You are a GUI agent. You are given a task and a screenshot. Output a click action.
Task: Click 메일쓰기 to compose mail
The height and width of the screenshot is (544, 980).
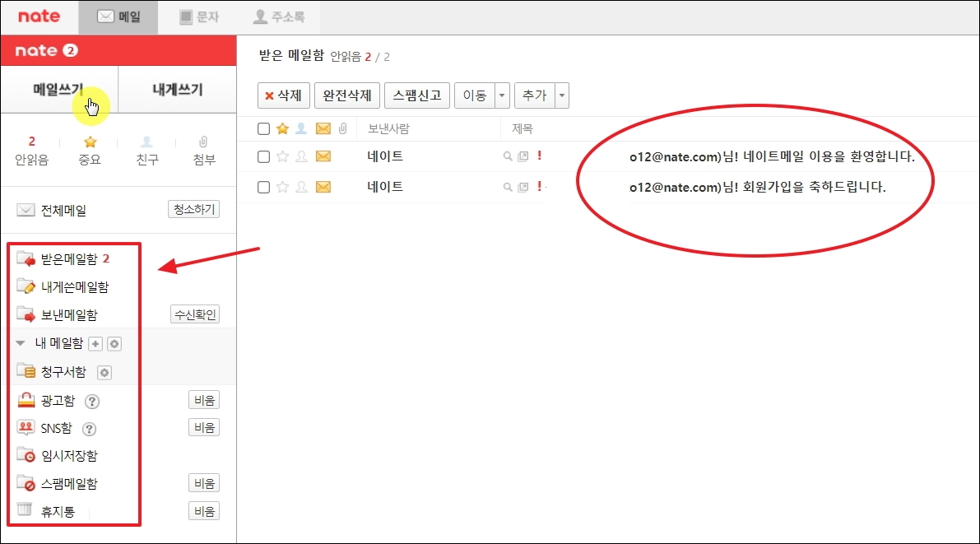tap(59, 90)
